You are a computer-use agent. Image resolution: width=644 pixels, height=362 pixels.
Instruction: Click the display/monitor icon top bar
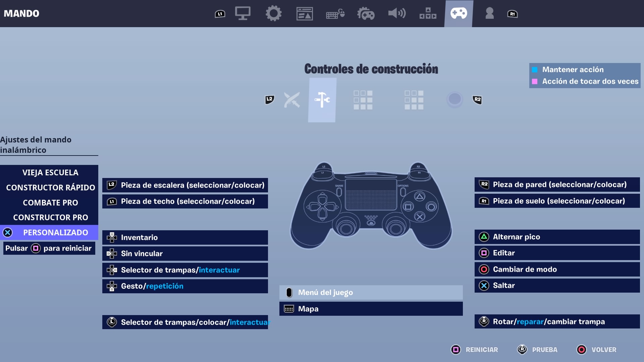[243, 13]
